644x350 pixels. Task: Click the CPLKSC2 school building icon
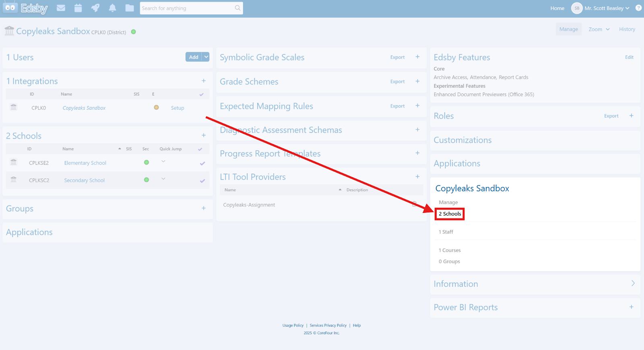tap(14, 179)
